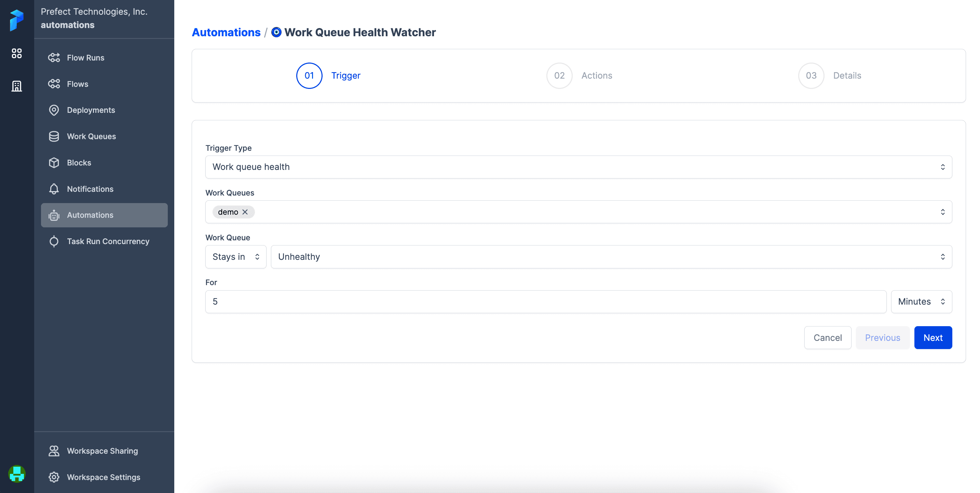The image size is (980, 493).
Task: Click the Deployments location pin icon
Action: tap(54, 110)
